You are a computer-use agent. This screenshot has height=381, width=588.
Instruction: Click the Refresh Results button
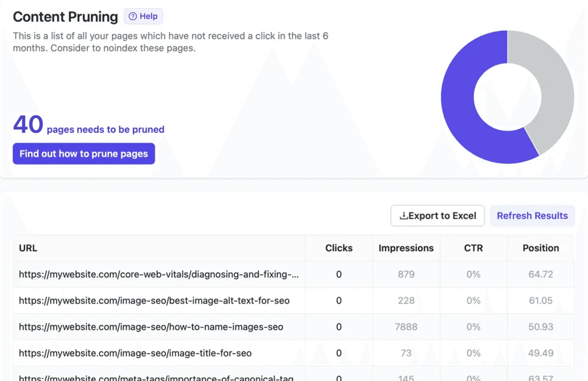[532, 216]
